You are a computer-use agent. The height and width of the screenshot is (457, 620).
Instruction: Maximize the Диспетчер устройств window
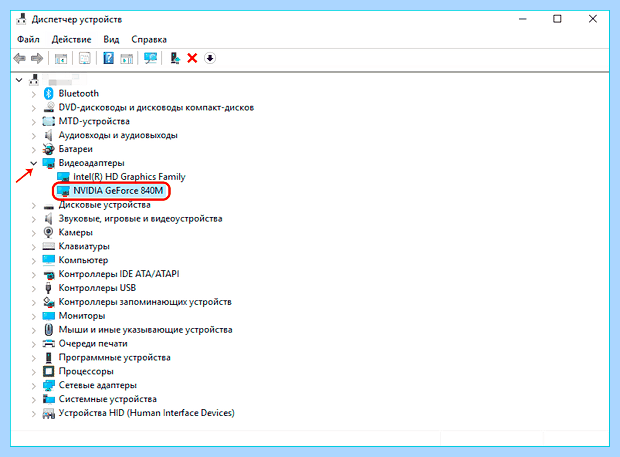[557, 19]
